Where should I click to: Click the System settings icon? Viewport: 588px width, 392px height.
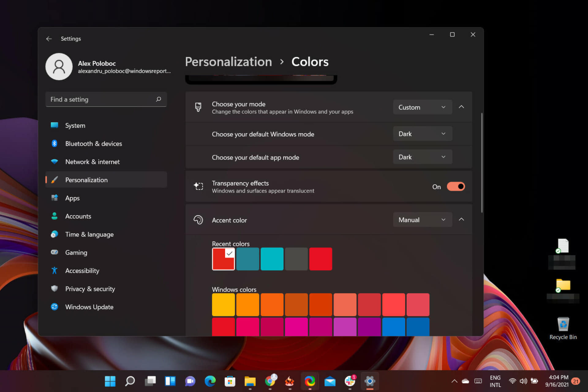coord(54,126)
